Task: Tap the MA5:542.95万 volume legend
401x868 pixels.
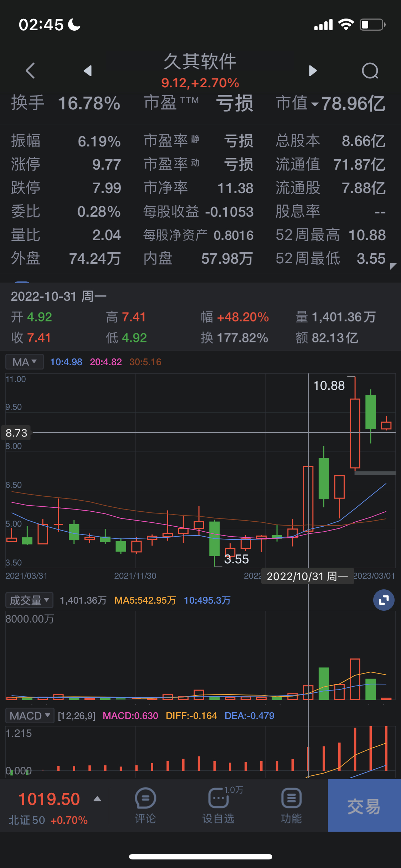Action: tap(145, 600)
